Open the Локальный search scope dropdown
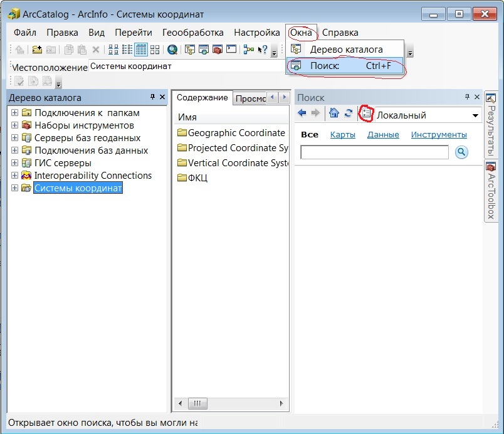Viewport: 504px width, 434px height. (475, 115)
